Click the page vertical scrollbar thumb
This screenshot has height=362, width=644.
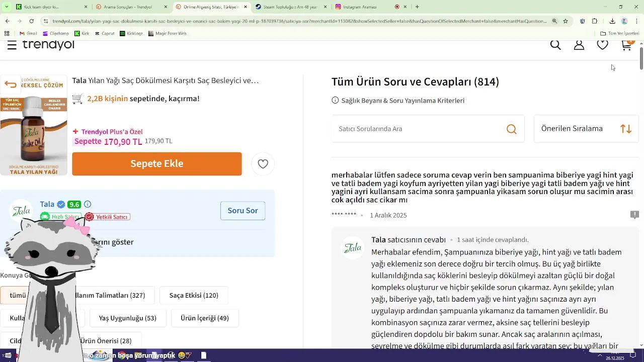(641, 58)
